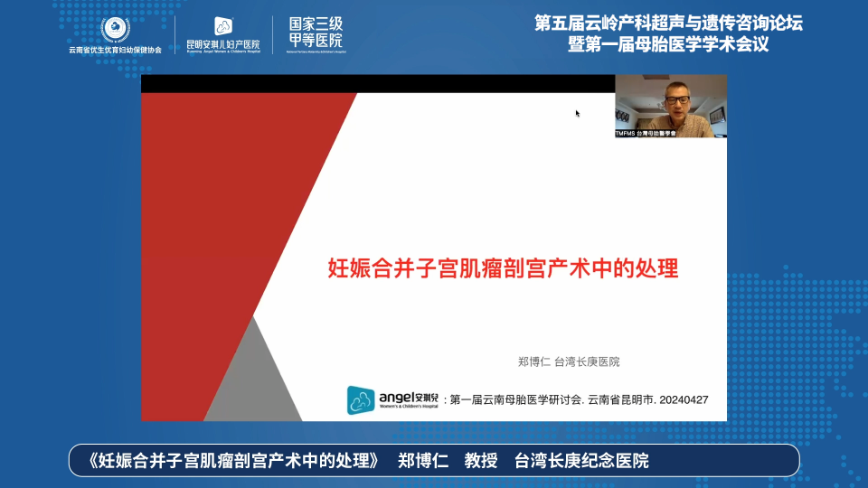Click the subtitle 暨第一届母胎医学学术会议
Viewport: 868px width, 488px height.
tap(668, 44)
